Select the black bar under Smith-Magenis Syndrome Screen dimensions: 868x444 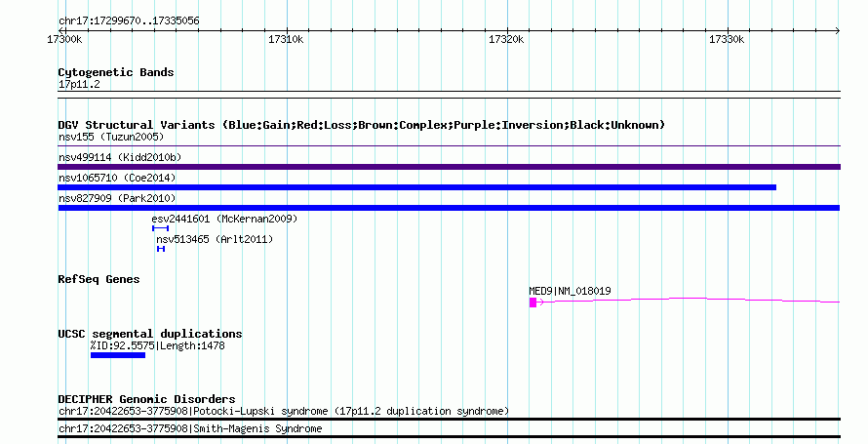[449, 437]
